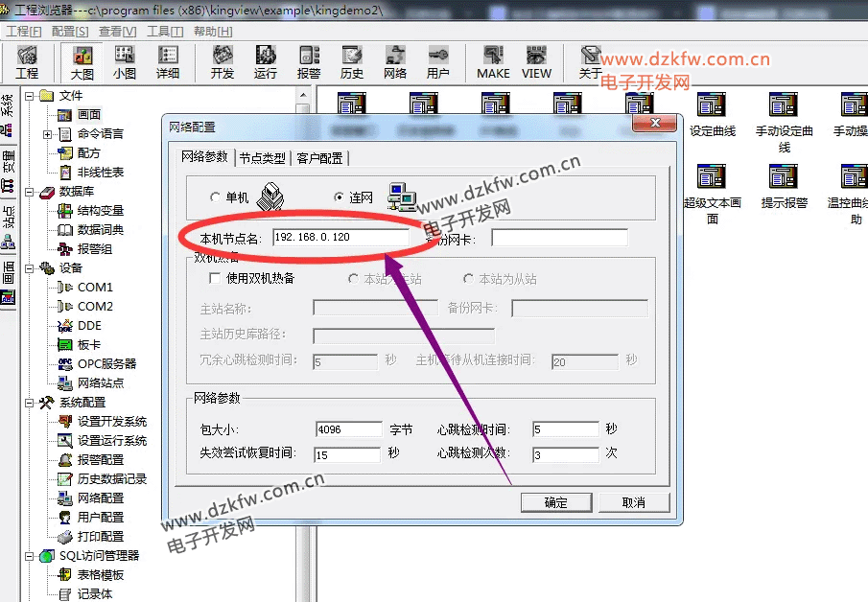The width and height of the screenshot is (868, 602).
Task: Select COM1 in the device tree
Action: tap(95, 288)
